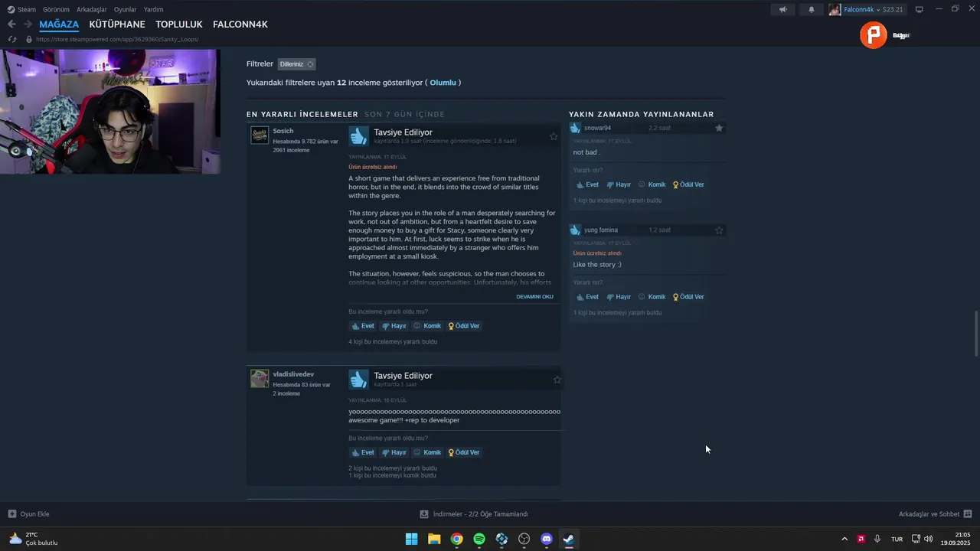Open the weather widget on taskbar
This screenshot has width=980, height=551.
point(33,539)
